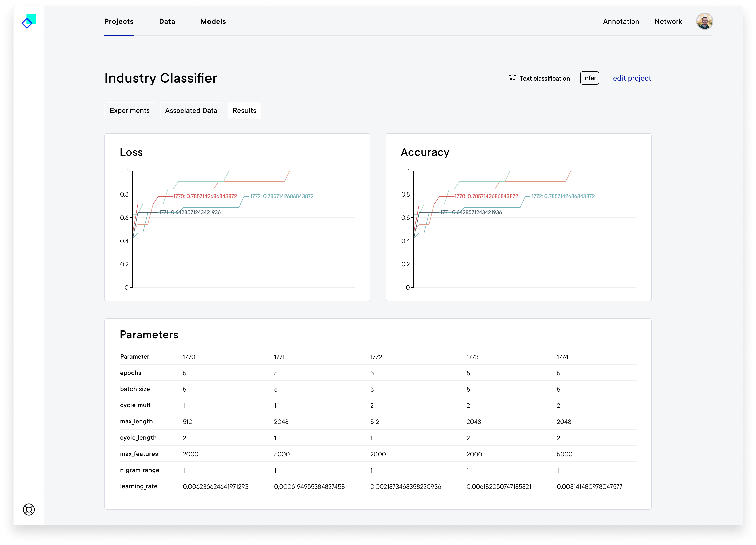Select the Results sub-tab
Viewport: 756px width, 545px height.
[x=244, y=111]
